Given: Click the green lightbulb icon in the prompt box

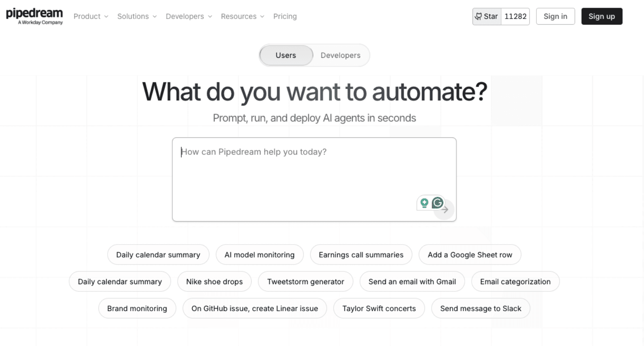Looking at the screenshot, I should (x=424, y=203).
